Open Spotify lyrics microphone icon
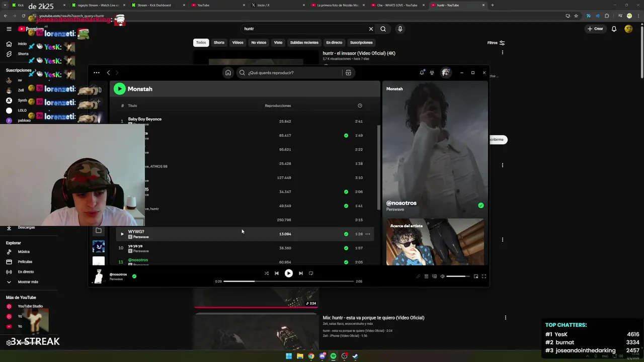Screen dimensions: 644x362 [418, 277]
